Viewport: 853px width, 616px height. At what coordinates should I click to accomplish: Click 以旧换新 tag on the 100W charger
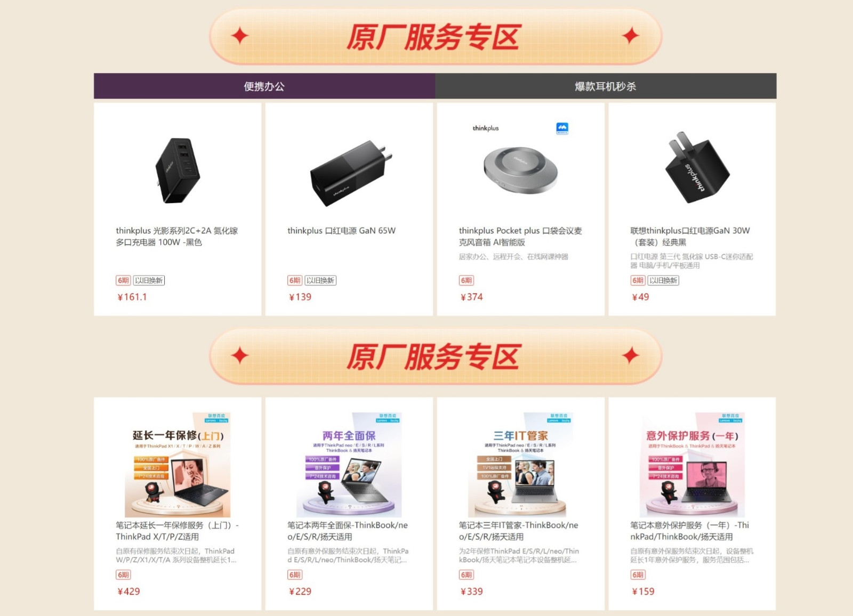pos(149,280)
